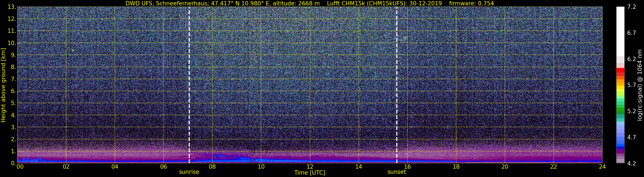The image size is (644, 177).
Task: Click the colorbar tick label '4.2'
Action: [632, 163]
